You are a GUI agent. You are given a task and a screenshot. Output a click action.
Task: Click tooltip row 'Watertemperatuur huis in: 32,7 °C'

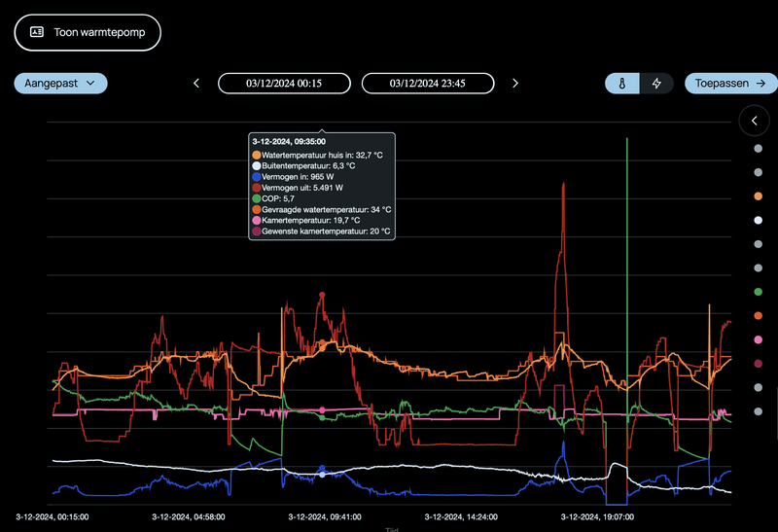[318, 155]
